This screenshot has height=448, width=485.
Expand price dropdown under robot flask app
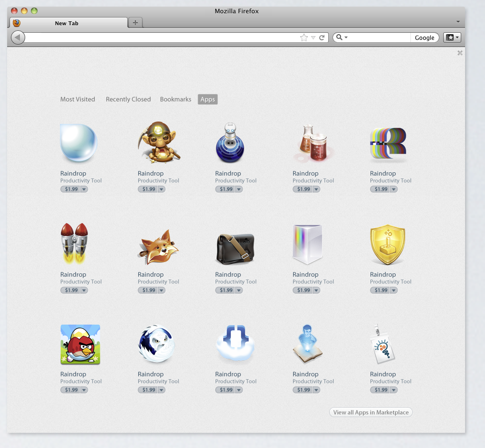coord(239,189)
